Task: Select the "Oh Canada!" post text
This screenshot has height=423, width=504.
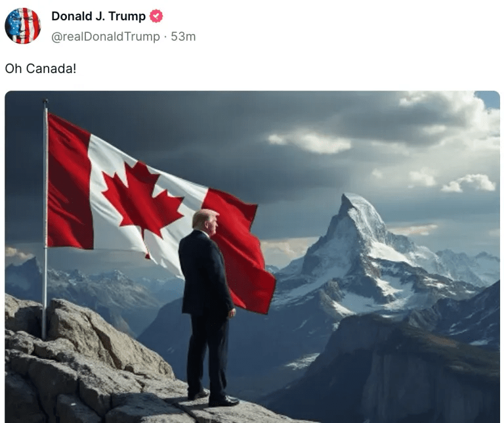Action: 41,68
